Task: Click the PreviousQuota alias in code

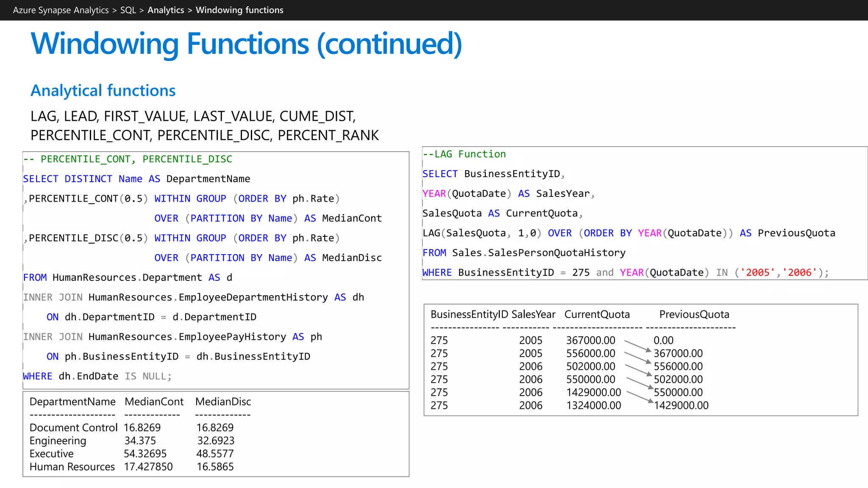Action: 796,233
